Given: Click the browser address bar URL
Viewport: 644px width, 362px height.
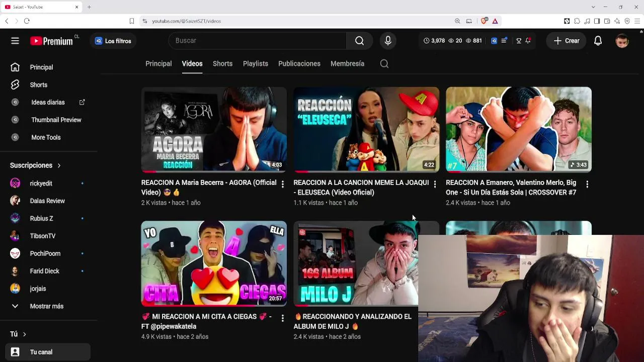Looking at the screenshot, I should (186, 21).
